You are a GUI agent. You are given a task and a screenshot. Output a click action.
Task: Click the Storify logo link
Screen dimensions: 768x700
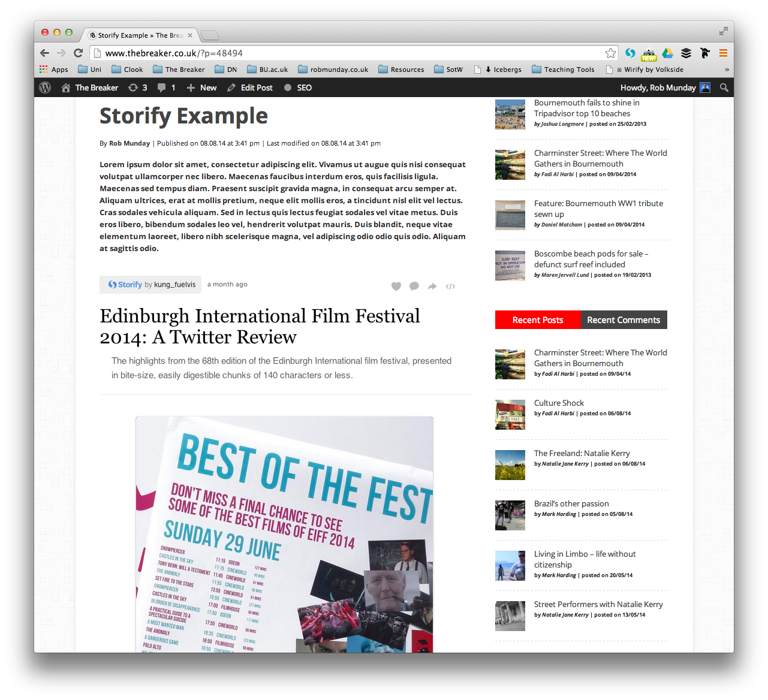[125, 285]
